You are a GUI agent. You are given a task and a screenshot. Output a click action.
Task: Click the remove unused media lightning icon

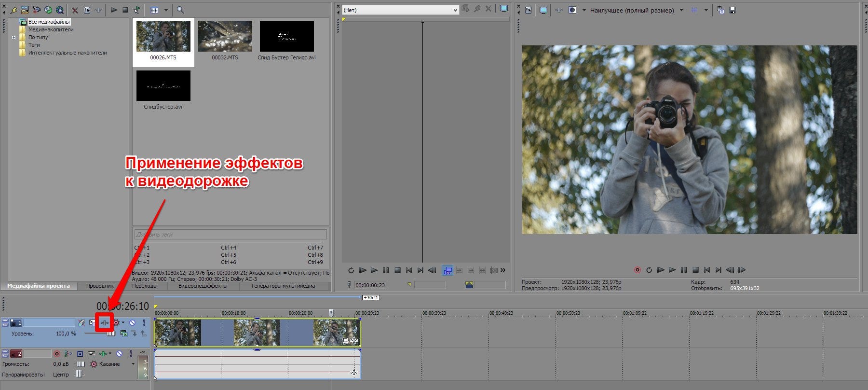tap(14, 10)
